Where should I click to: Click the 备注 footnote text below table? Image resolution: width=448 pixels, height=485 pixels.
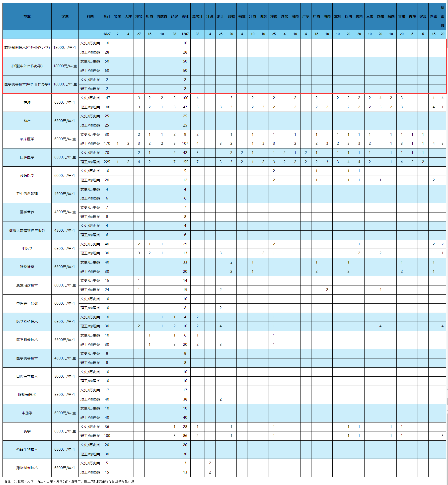pyautogui.click(x=69, y=481)
